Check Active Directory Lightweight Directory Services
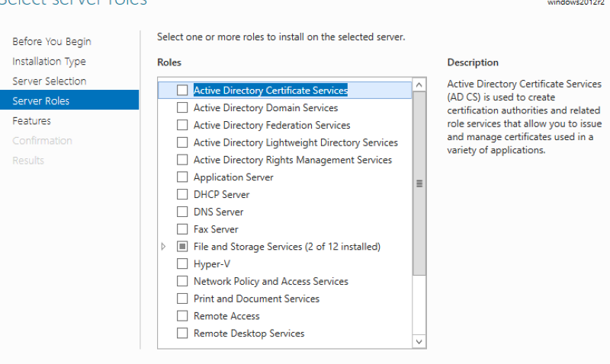This screenshot has width=610, height=364. point(182,142)
